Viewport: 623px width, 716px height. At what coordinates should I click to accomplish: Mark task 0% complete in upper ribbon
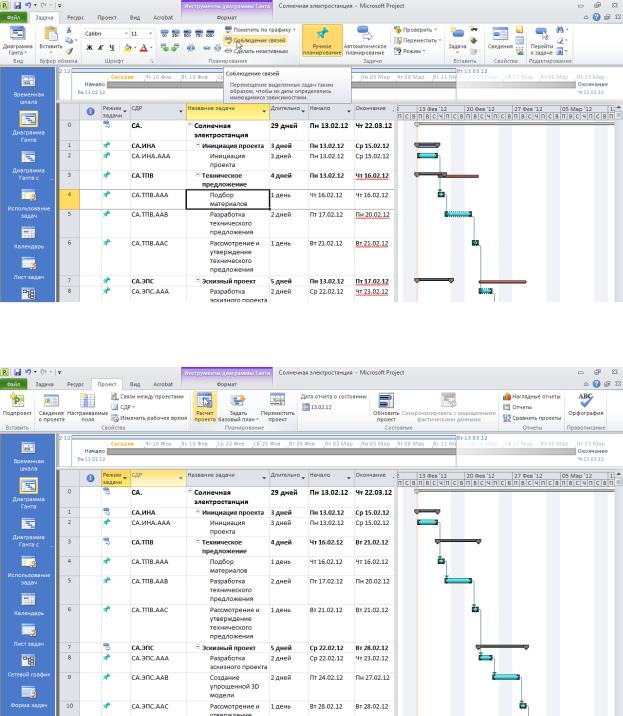(x=164, y=33)
